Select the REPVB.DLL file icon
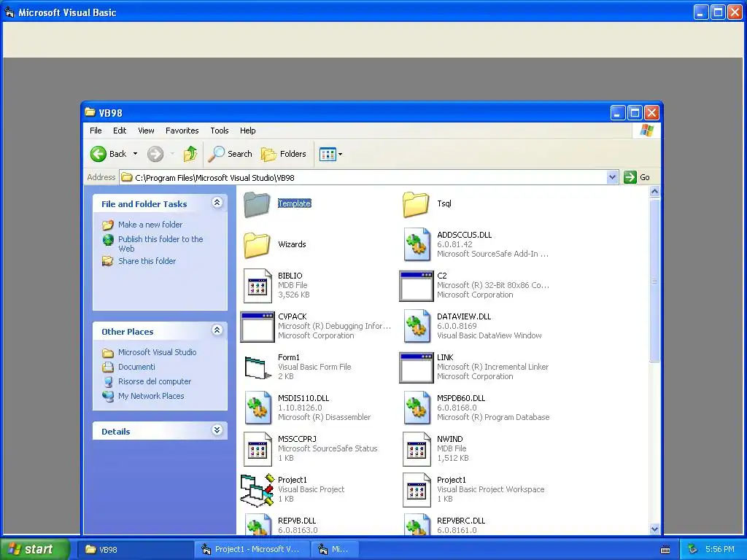 point(258,524)
